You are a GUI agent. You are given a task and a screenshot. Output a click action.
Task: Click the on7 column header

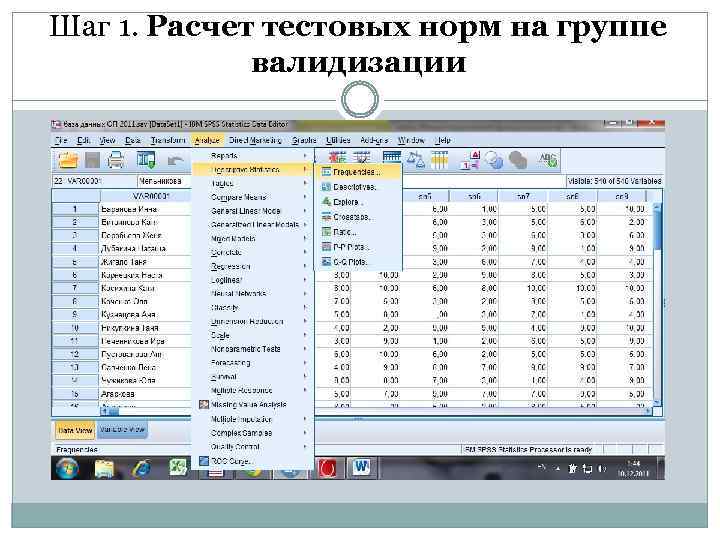[523, 196]
